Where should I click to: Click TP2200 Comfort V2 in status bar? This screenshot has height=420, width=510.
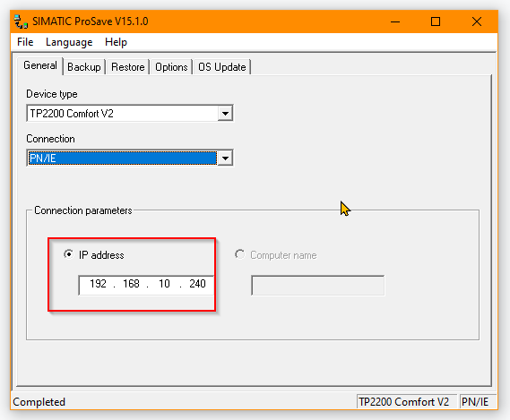click(x=403, y=402)
